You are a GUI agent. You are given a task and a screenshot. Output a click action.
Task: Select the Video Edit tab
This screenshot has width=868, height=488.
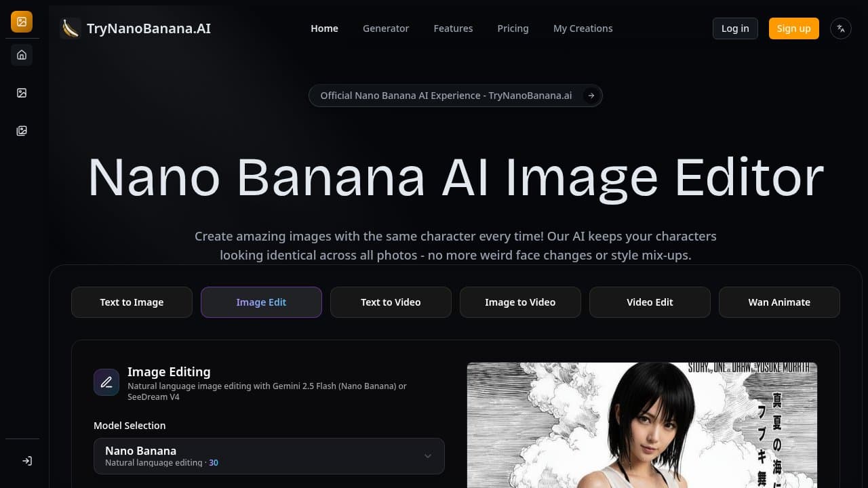(650, 302)
